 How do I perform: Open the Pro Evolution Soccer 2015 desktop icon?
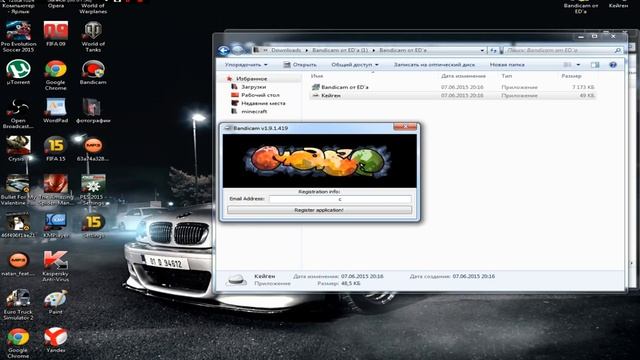click(x=18, y=37)
